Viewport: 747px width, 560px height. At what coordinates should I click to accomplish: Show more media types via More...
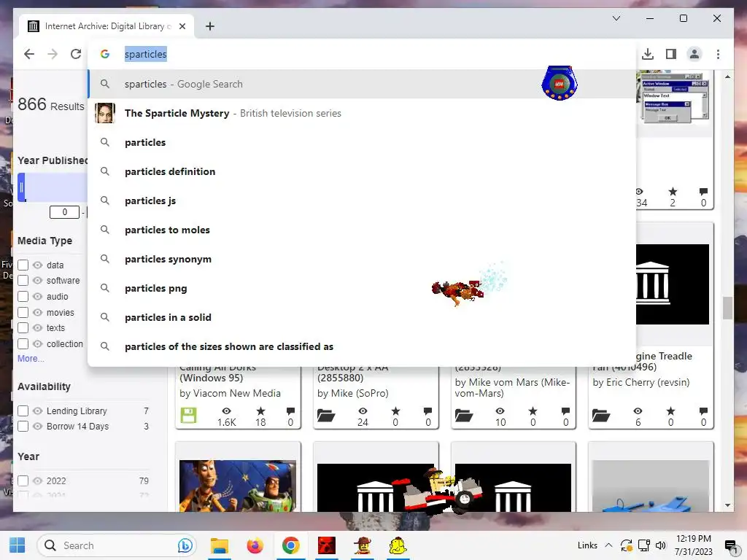click(31, 359)
